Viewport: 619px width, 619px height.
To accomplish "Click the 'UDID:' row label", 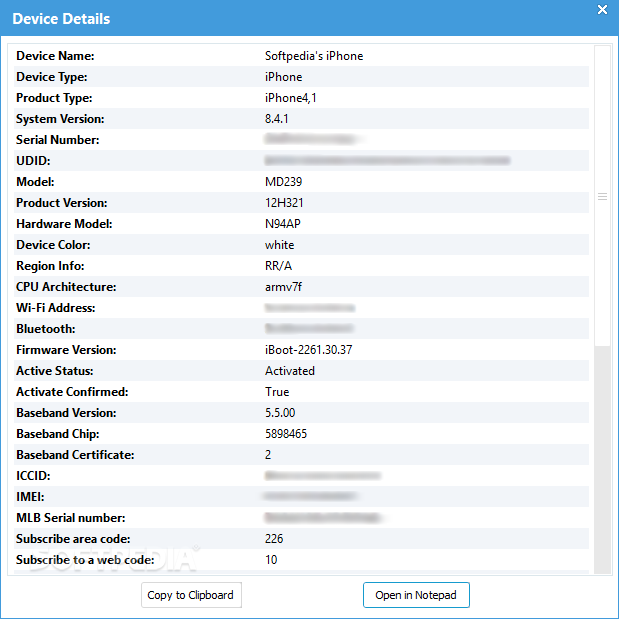I will [33, 161].
